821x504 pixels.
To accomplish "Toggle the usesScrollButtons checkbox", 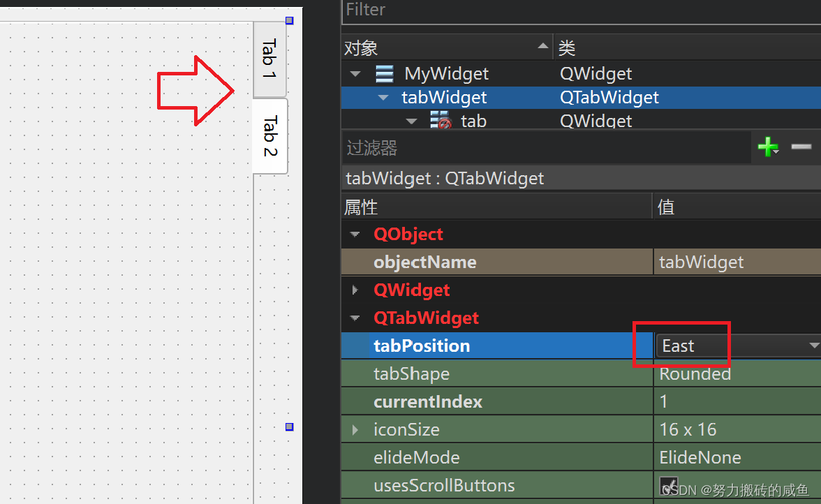I will click(668, 485).
